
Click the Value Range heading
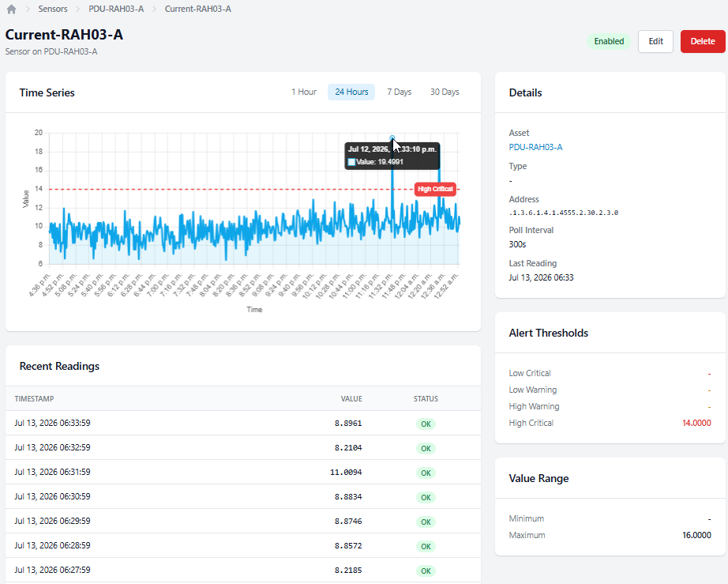point(538,479)
